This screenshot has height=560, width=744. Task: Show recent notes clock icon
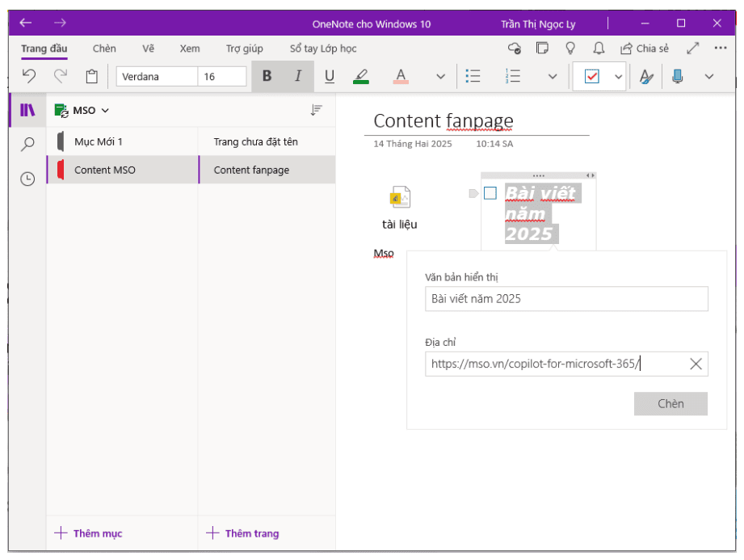point(27,179)
